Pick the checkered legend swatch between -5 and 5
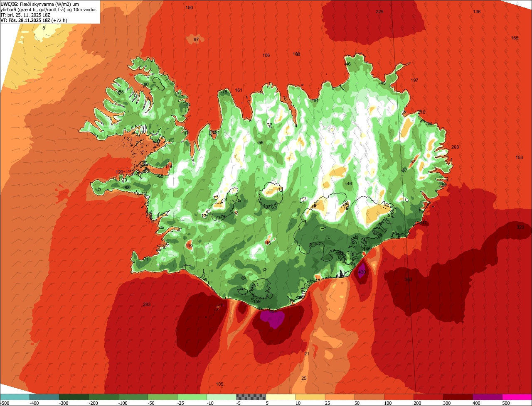Image resolution: width=532 pixels, height=406 pixels. 251,397
